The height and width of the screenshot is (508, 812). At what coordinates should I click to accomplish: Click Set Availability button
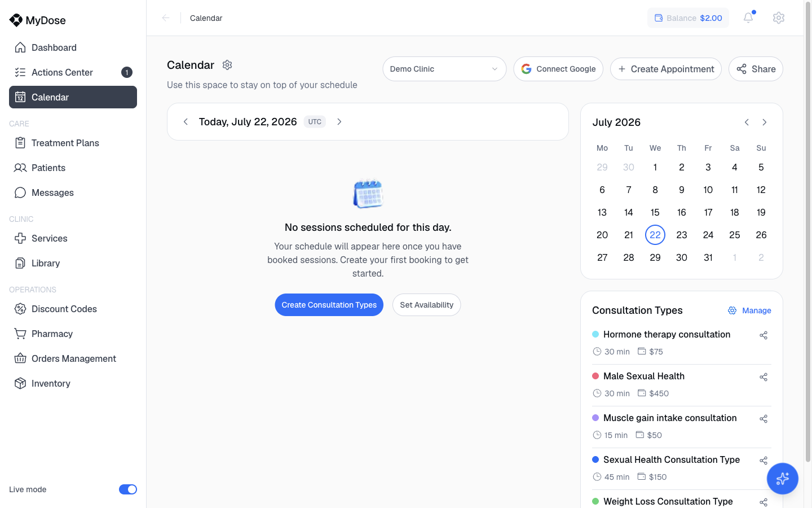427,305
